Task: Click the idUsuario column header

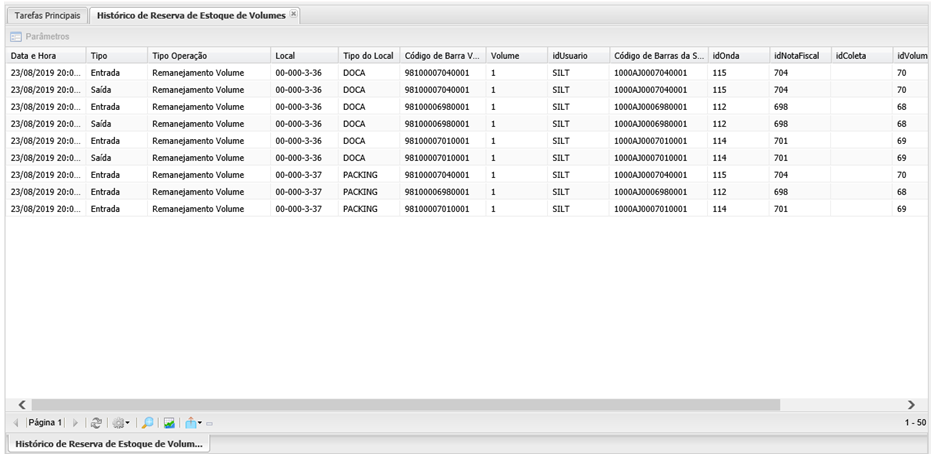Action: click(x=578, y=56)
